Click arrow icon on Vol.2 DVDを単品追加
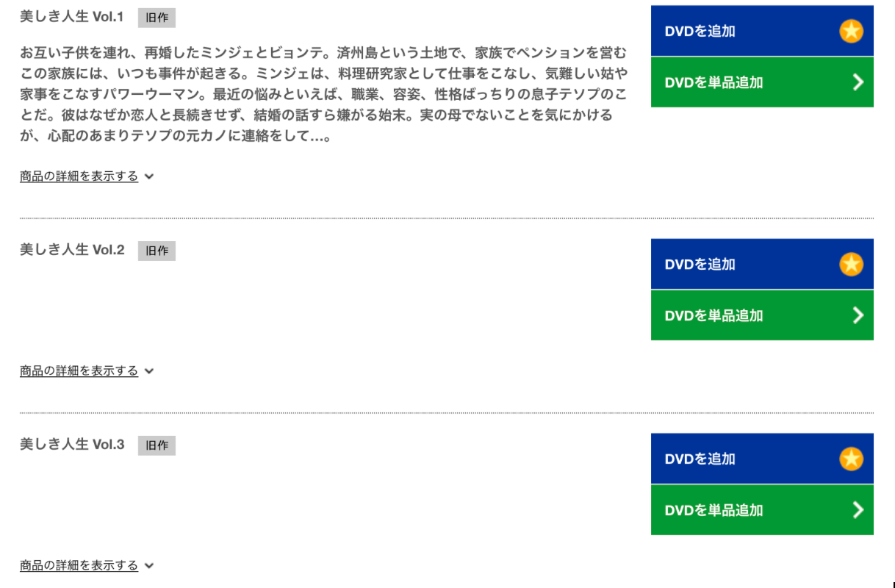895x588 pixels. (858, 315)
